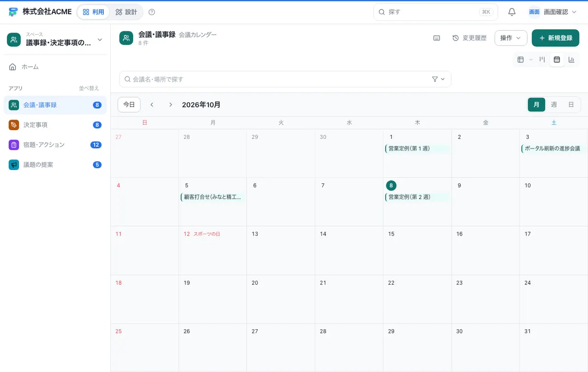Viewport: 588px width, 372px height.
Task: Switch to chart view icon
Action: point(571,59)
